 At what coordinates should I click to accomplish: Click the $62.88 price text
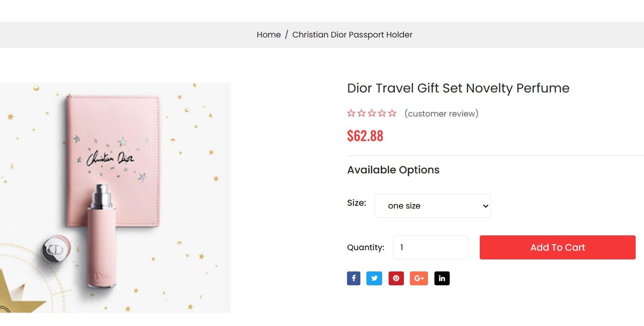365,135
